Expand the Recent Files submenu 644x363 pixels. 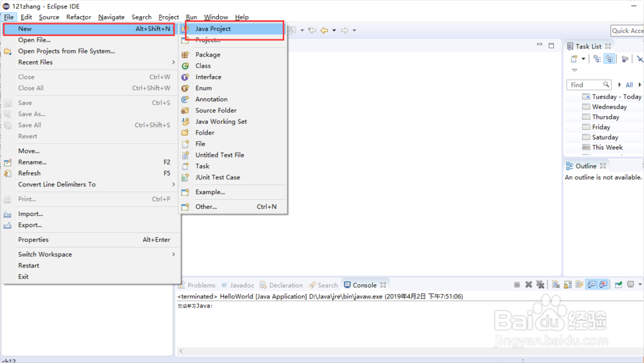pos(91,63)
